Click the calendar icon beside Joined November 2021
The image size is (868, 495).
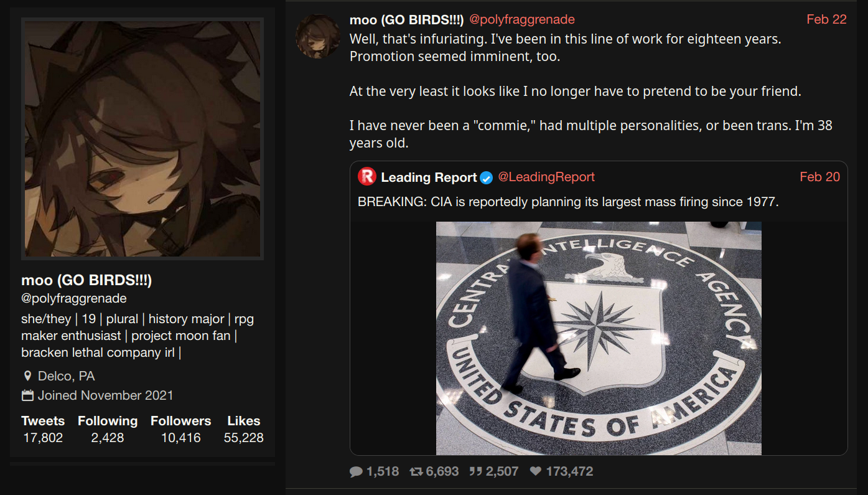[x=27, y=395]
